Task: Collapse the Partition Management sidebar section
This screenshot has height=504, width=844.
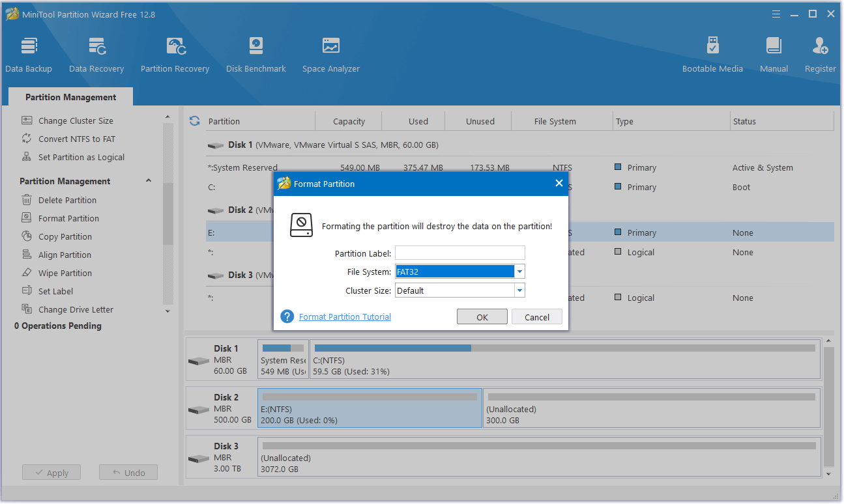Action: 149,181
